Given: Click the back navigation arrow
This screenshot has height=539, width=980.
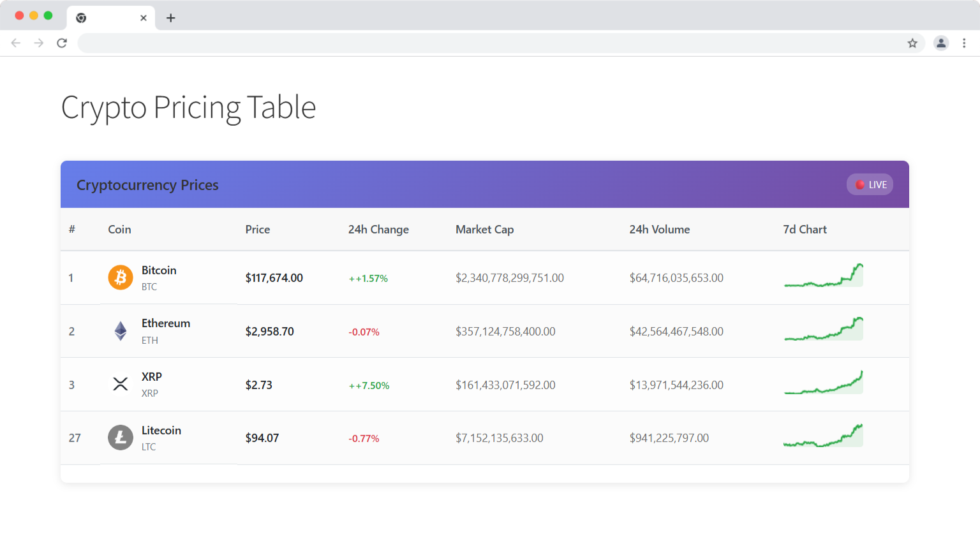Looking at the screenshot, I should (15, 43).
